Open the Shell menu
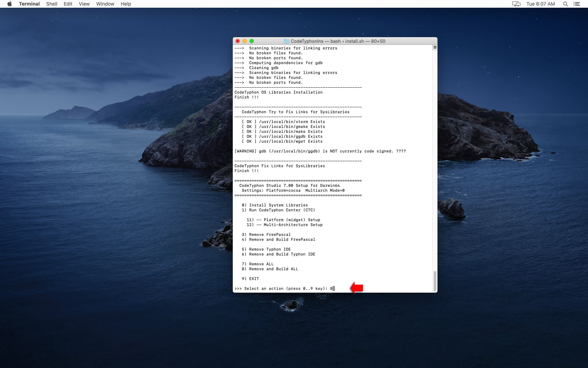Screen dimensions: 588x368 (52, 4)
